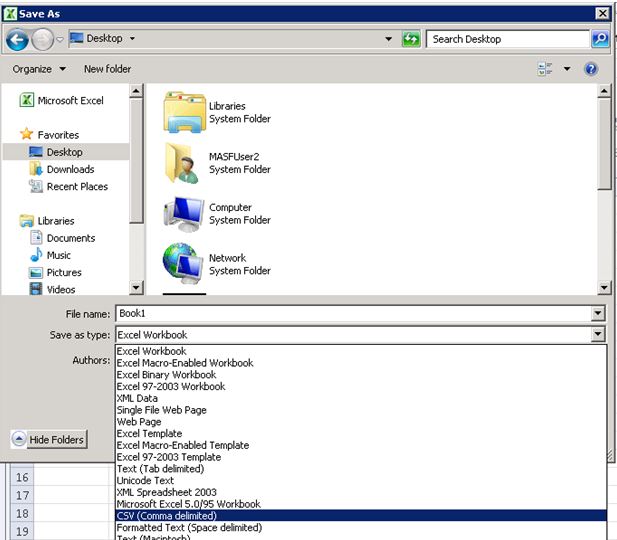The image size is (617, 540).
Task: Click the Search Desktop field
Action: tap(508, 39)
